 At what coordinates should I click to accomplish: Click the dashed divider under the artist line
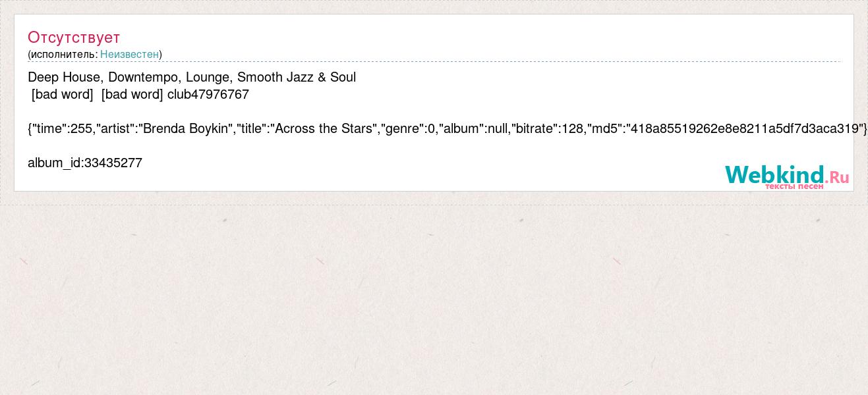click(434, 62)
